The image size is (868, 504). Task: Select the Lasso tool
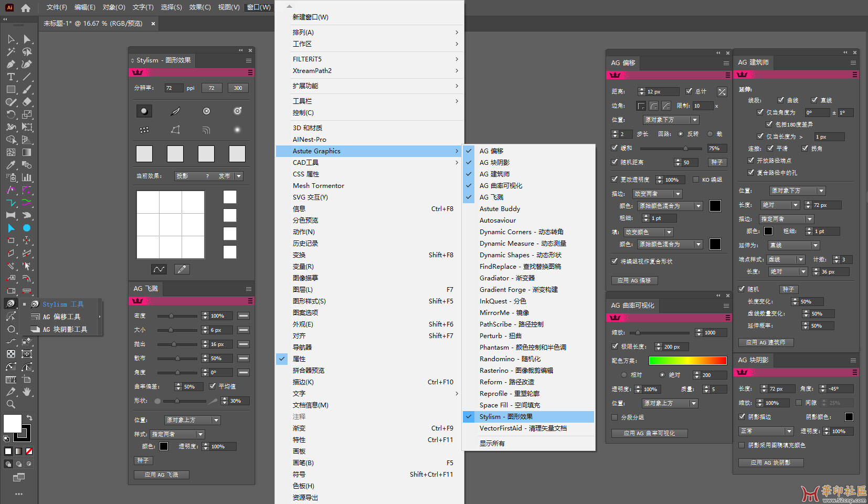click(x=27, y=52)
